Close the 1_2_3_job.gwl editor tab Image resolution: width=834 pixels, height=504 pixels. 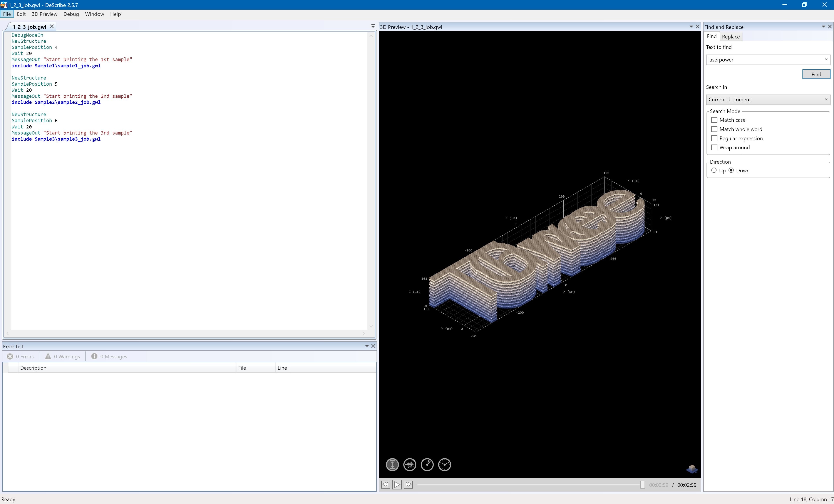click(52, 26)
